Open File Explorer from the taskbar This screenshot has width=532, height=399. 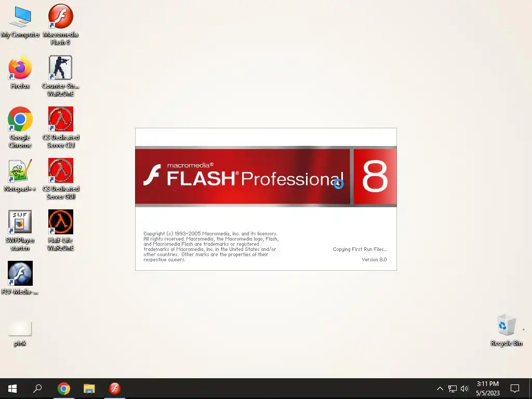pos(89,389)
